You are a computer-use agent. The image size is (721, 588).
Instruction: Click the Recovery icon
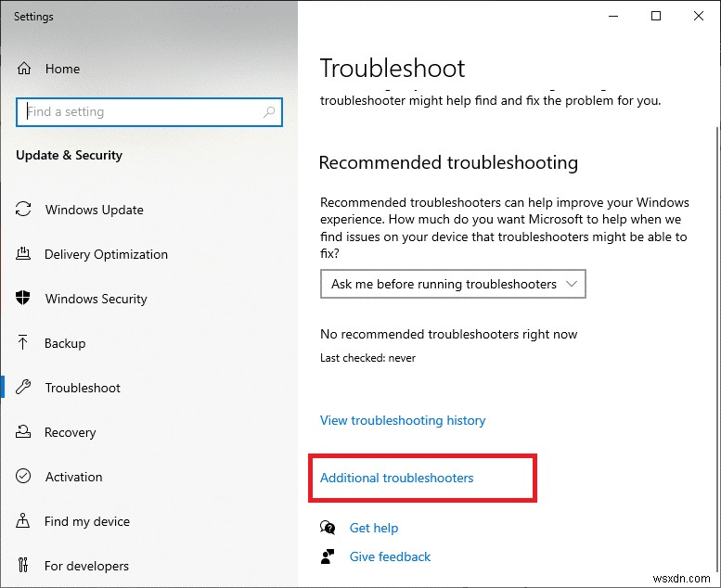[x=24, y=432]
